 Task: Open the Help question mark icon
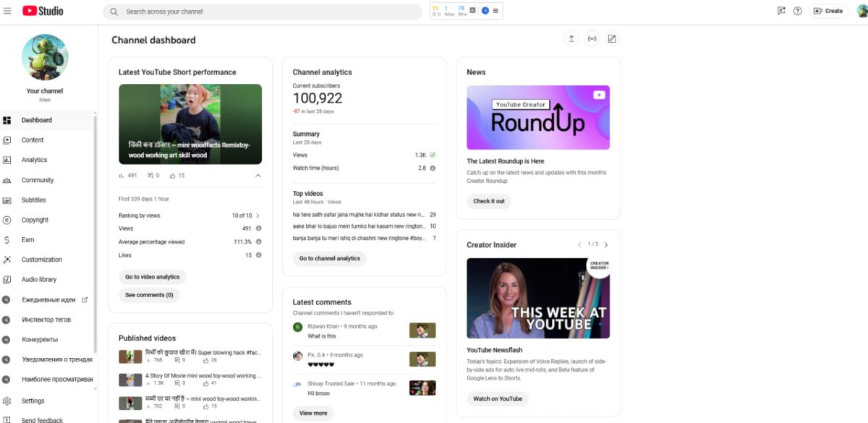click(x=798, y=11)
